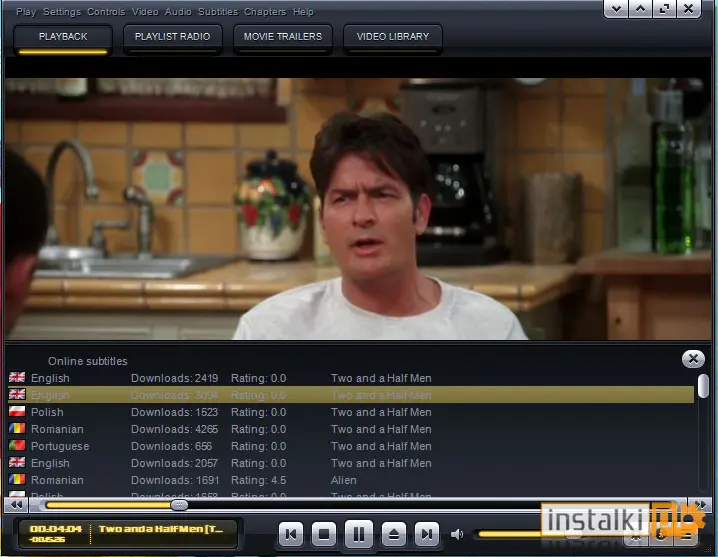Select the Polish subtitle with 1523 downloads

pos(351,412)
